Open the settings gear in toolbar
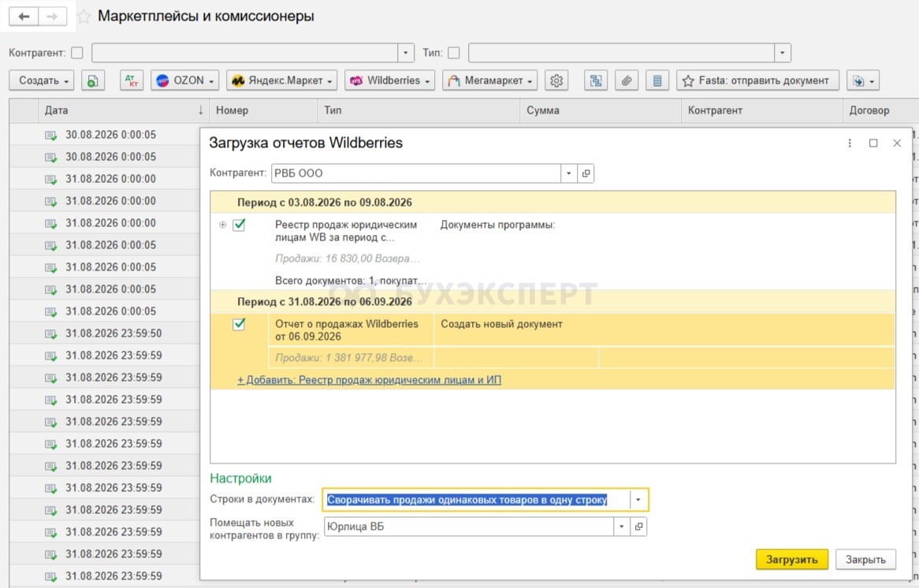This screenshot has width=919, height=588. tap(556, 80)
